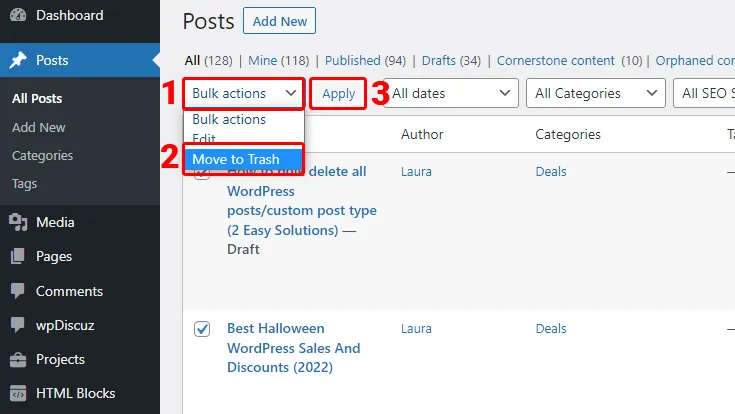Open Dashboard menu item
The image size is (735, 414).
[x=69, y=15]
